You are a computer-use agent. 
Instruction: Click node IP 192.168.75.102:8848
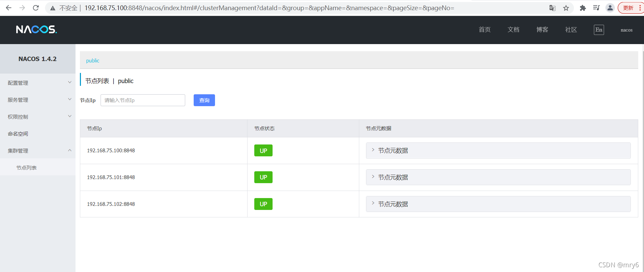click(x=111, y=204)
